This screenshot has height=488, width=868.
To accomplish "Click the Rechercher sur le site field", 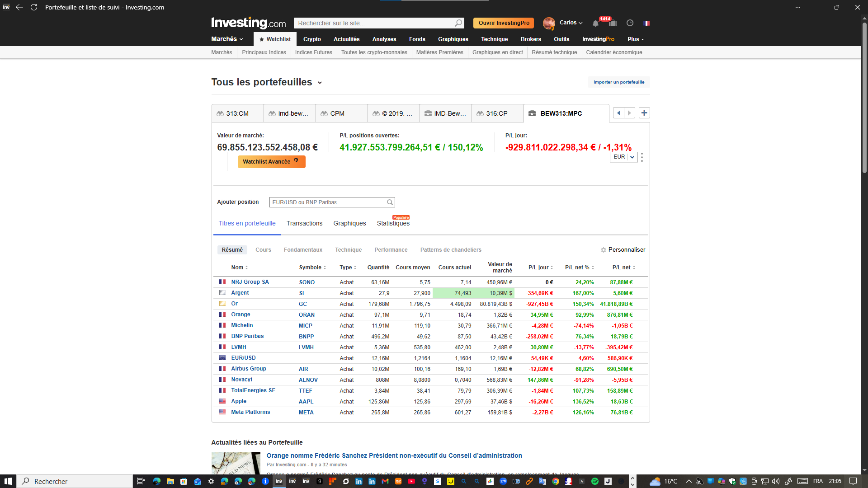I will point(374,23).
